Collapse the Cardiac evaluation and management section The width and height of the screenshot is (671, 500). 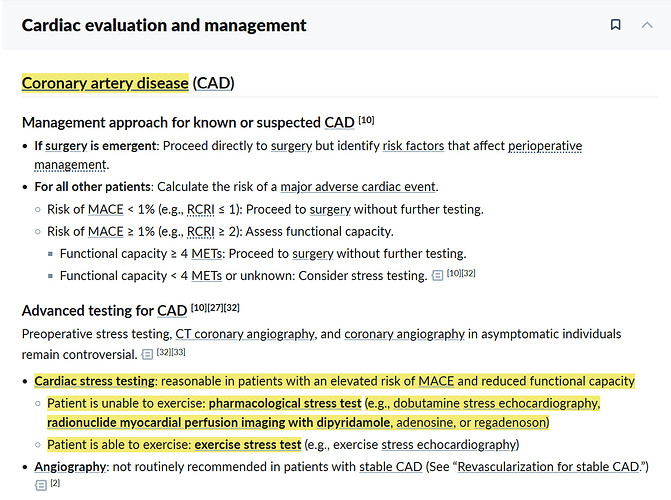coord(647,25)
